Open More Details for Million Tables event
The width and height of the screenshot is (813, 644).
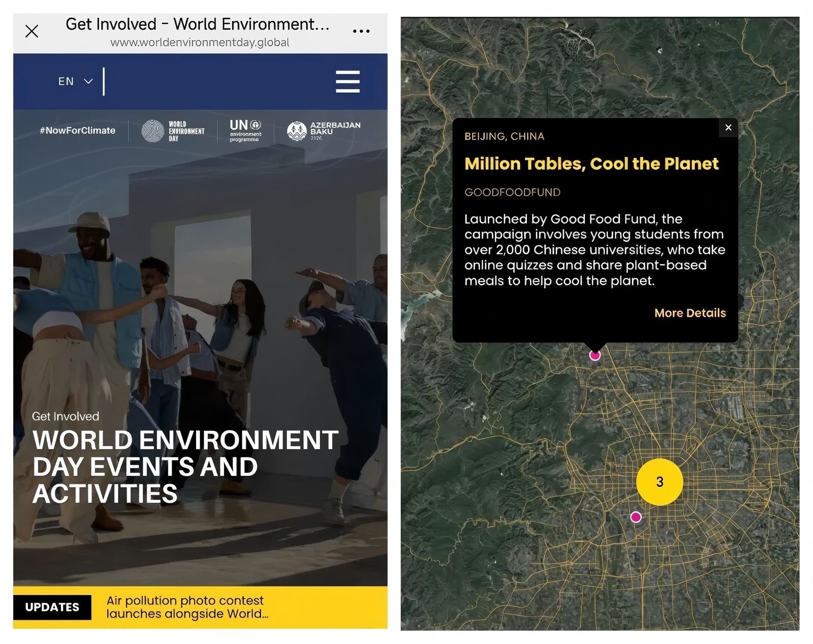(690, 313)
